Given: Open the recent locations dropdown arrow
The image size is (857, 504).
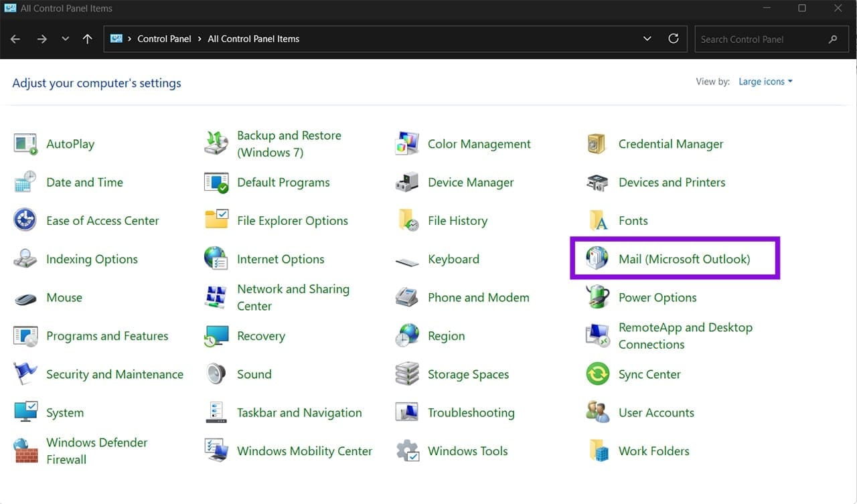Looking at the screenshot, I should point(65,39).
